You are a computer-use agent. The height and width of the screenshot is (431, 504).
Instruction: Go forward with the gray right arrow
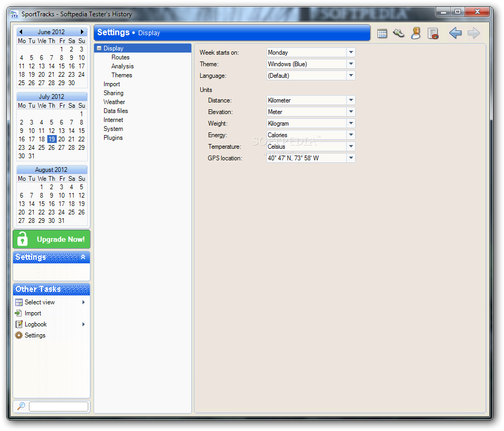(x=474, y=33)
